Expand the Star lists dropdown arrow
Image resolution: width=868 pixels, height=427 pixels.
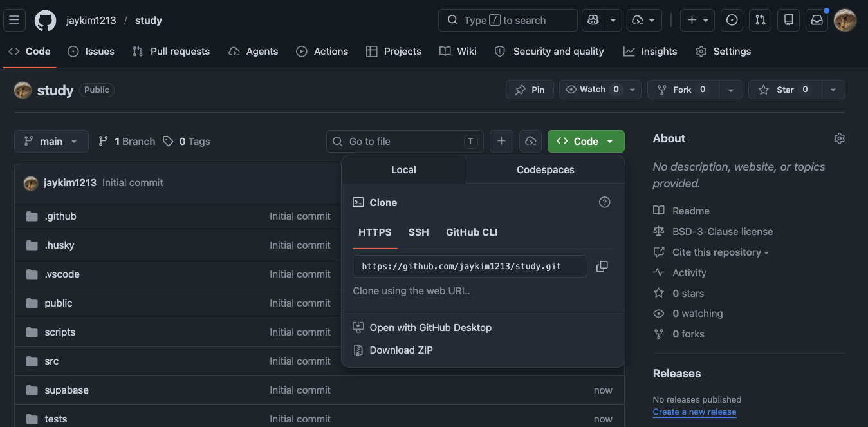pyautogui.click(x=833, y=90)
